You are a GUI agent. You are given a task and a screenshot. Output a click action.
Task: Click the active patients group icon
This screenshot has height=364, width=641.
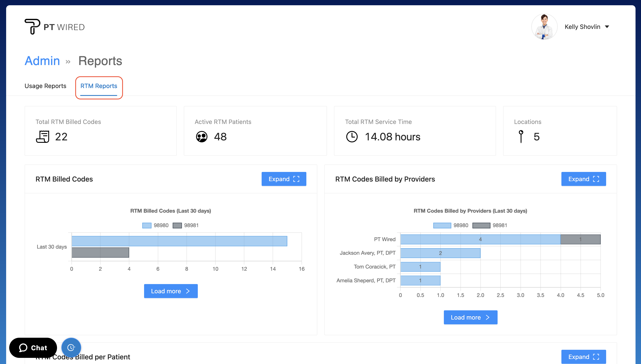202,137
